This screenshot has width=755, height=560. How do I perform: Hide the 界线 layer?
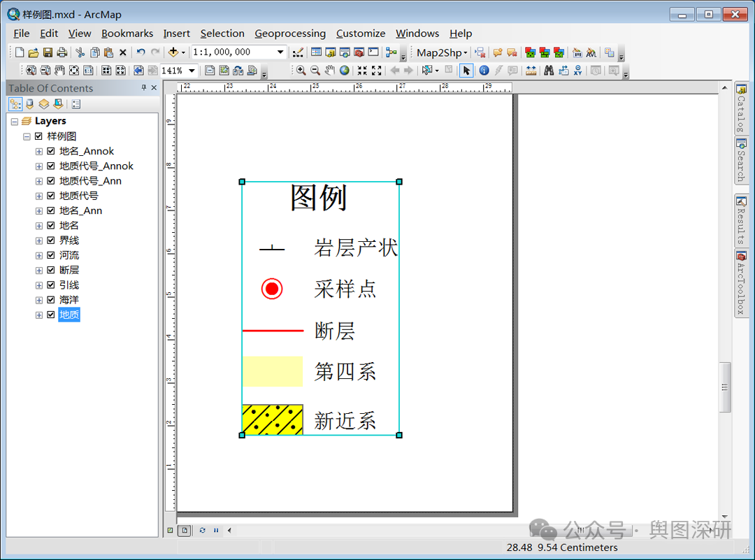point(50,240)
